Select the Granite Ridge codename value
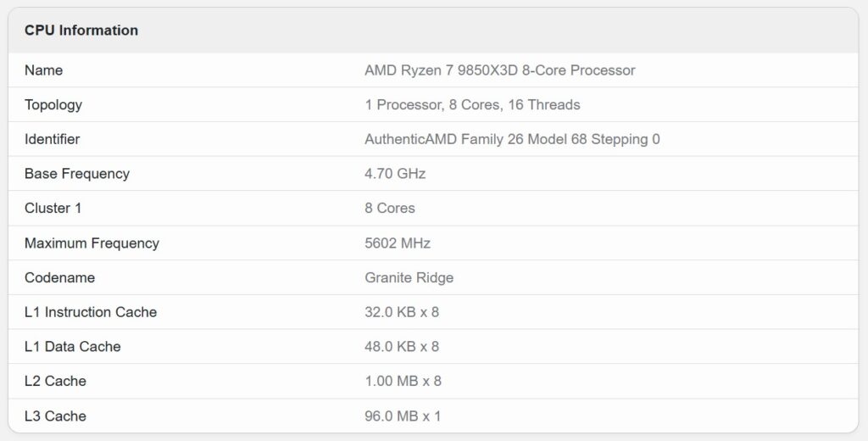This screenshot has width=868, height=441. tap(409, 278)
